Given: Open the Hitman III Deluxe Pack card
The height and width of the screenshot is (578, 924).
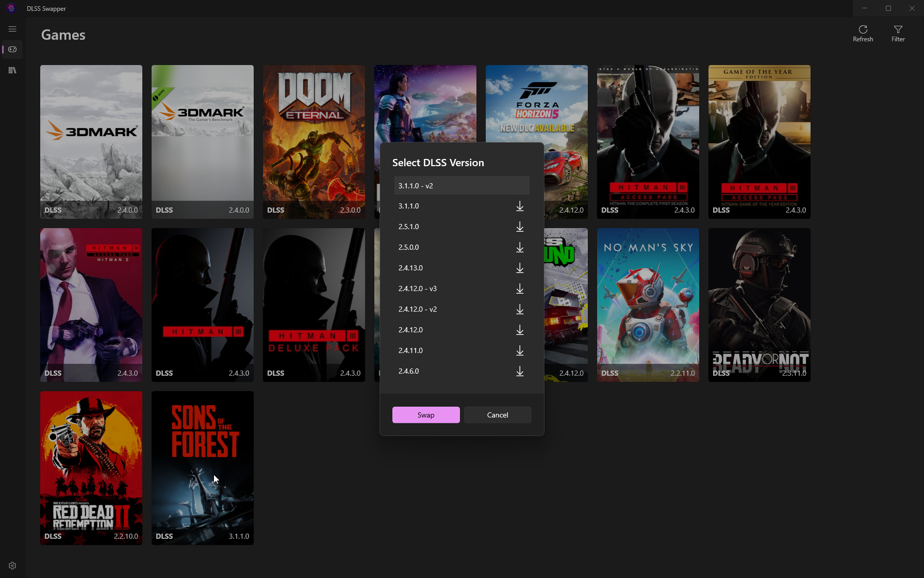Looking at the screenshot, I should coord(314,305).
